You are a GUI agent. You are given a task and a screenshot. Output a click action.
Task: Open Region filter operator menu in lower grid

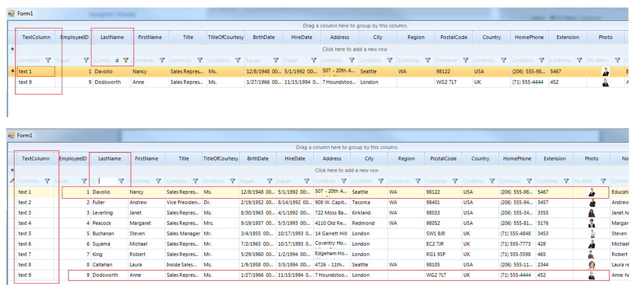tap(399, 181)
